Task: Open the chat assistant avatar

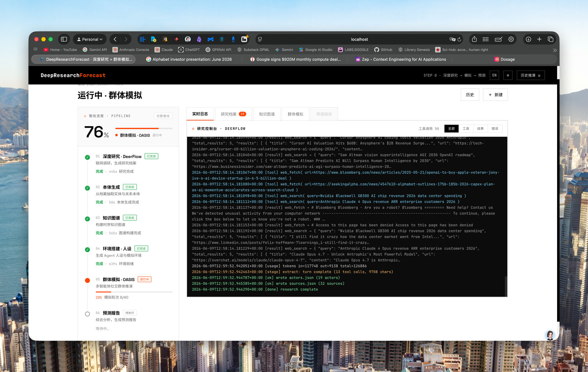Action: click(550, 335)
